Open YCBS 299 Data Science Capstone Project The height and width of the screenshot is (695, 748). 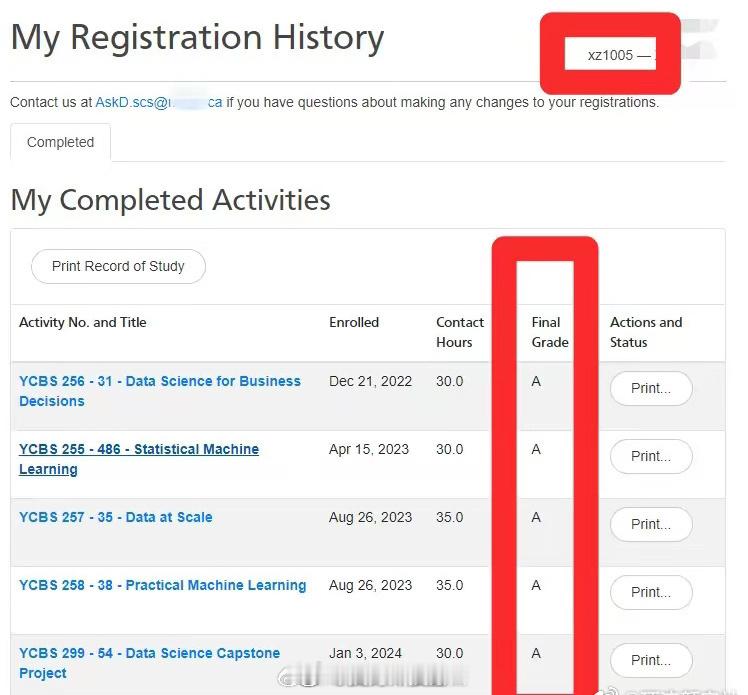pos(149,663)
